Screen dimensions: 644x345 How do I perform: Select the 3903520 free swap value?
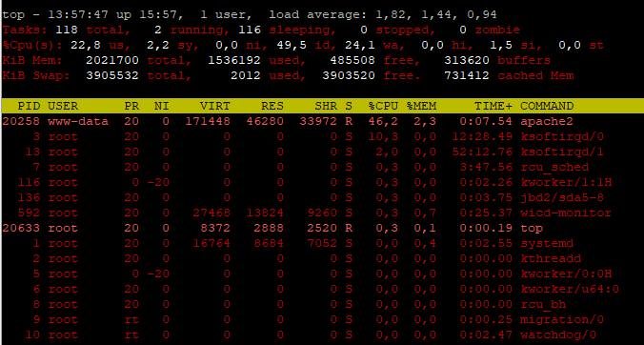(349, 75)
